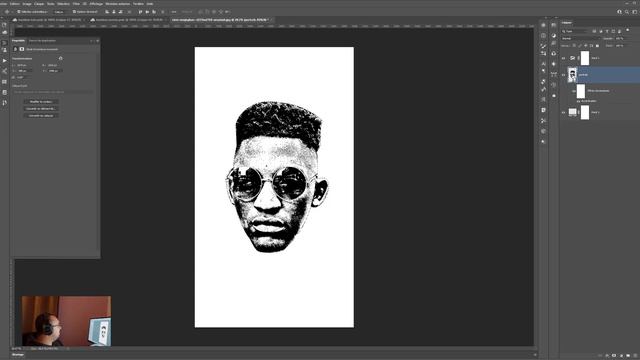640x360 pixels.
Task: Click Align horizontal centers icon
Action: click(114, 11)
